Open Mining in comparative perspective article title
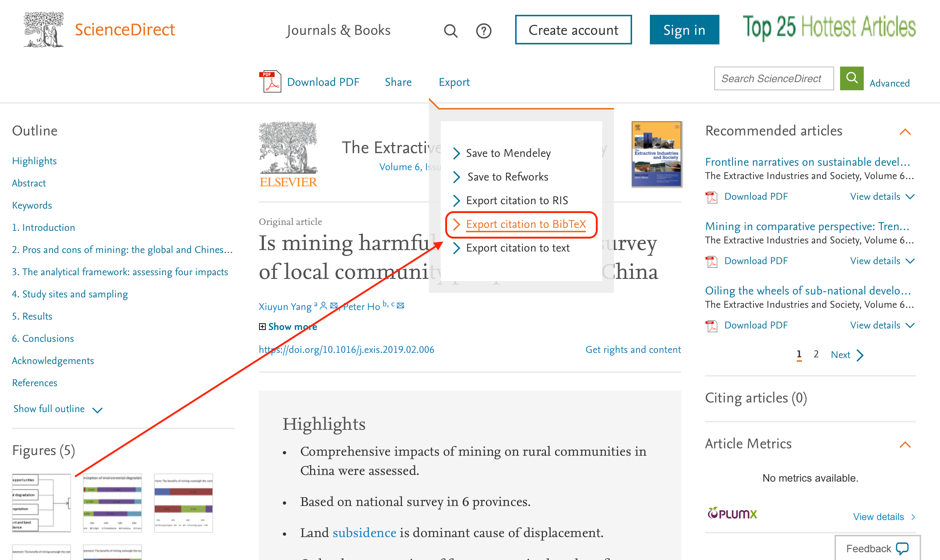 coord(807,226)
